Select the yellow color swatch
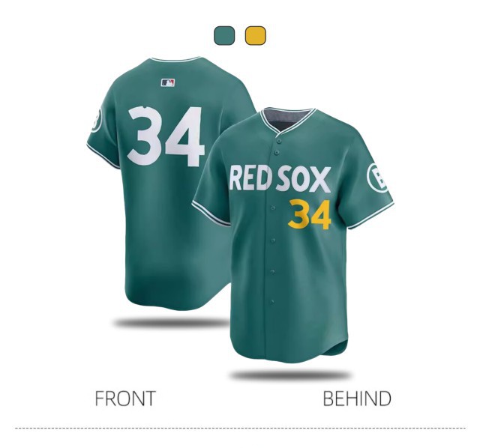The width and height of the screenshot is (480, 448). (255, 35)
